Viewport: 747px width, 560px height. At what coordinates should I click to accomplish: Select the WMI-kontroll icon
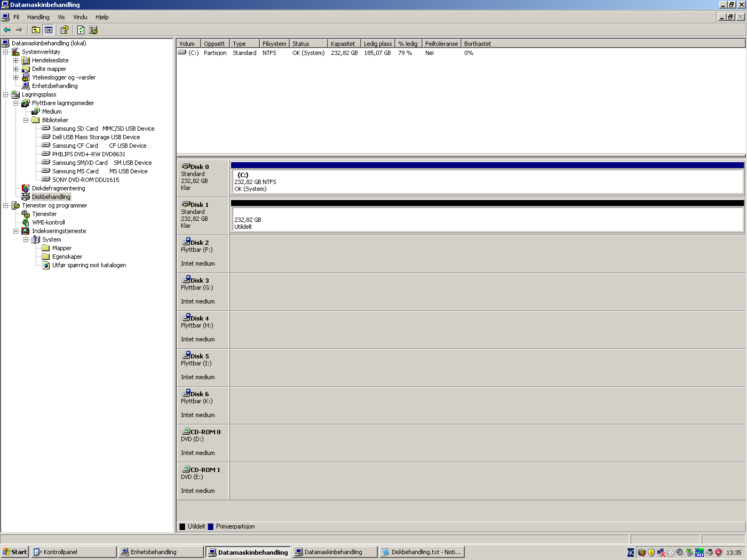click(x=26, y=222)
